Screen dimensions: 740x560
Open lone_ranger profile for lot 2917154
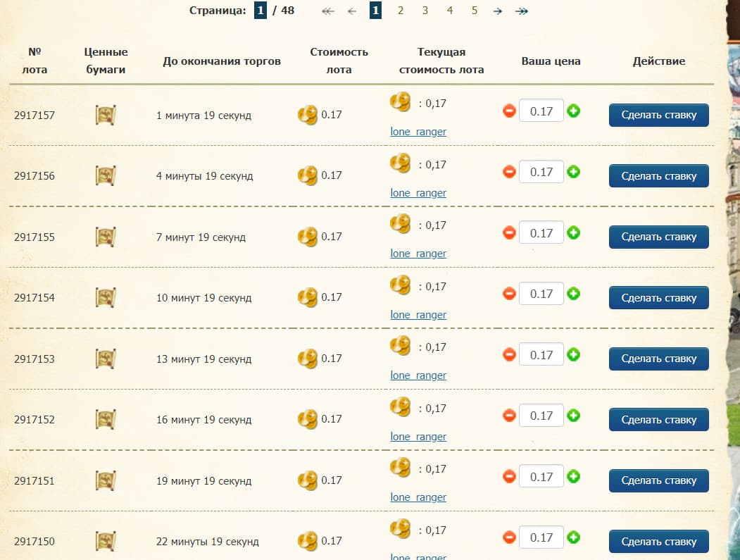coord(418,314)
